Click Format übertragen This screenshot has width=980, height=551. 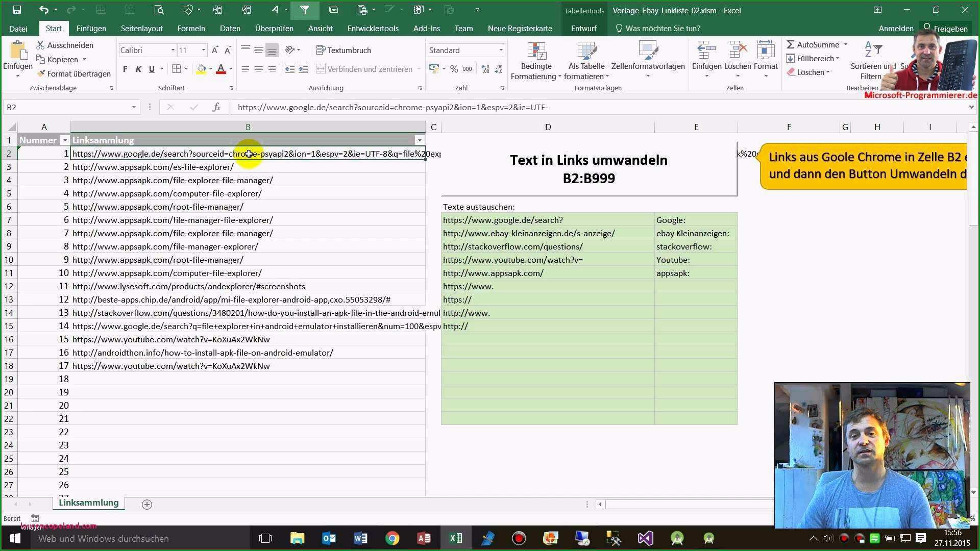[73, 74]
